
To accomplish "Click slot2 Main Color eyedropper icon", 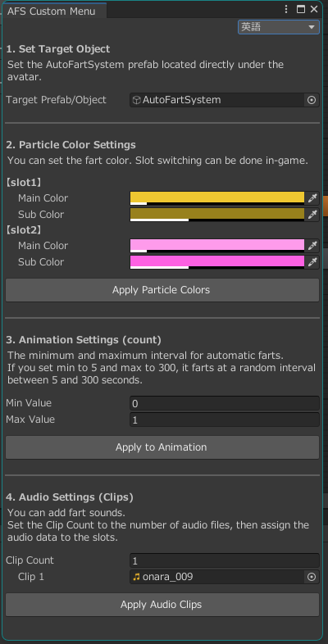I will coord(312,246).
